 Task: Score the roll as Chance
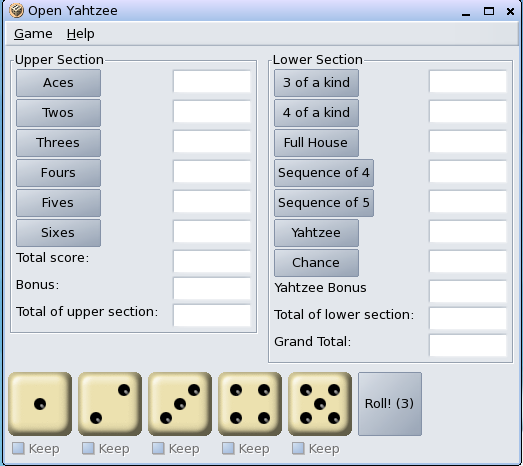[316, 263]
